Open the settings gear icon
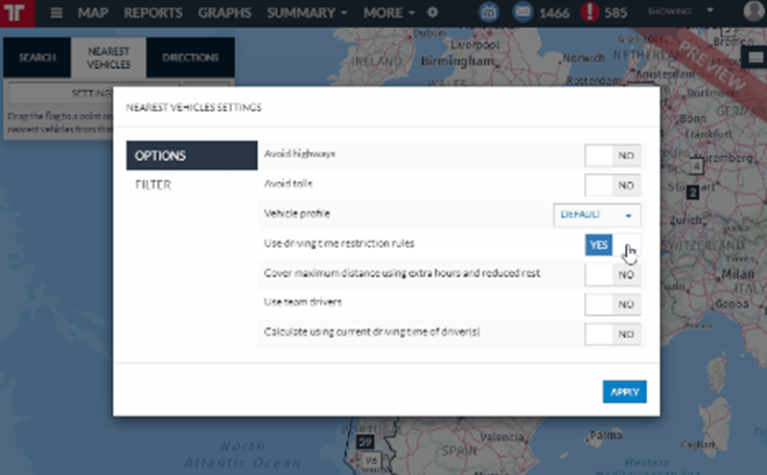This screenshot has height=475, width=767. [432, 12]
